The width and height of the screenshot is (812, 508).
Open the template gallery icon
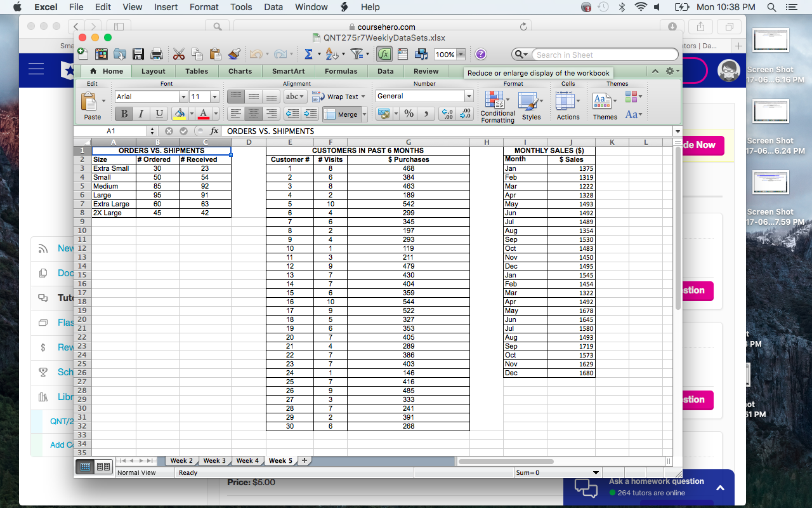[x=101, y=55]
